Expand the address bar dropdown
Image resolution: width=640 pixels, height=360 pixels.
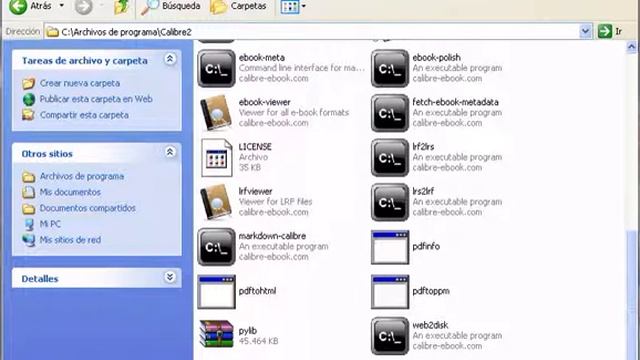[x=585, y=31]
